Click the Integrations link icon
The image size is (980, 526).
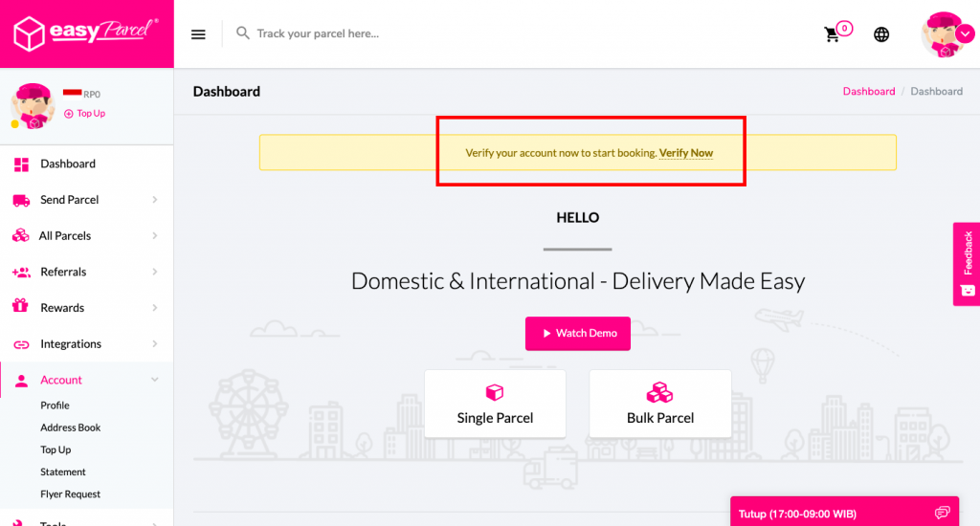click(21, 344)
